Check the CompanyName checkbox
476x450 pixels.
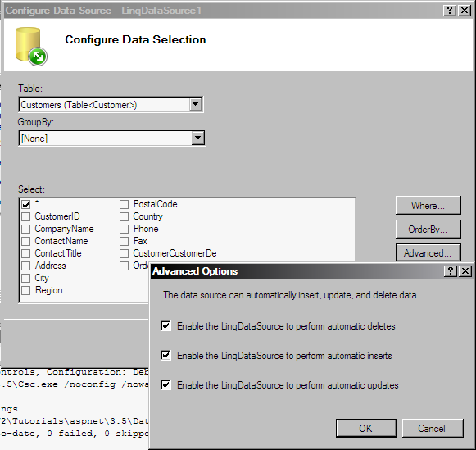tap(25, 229)
